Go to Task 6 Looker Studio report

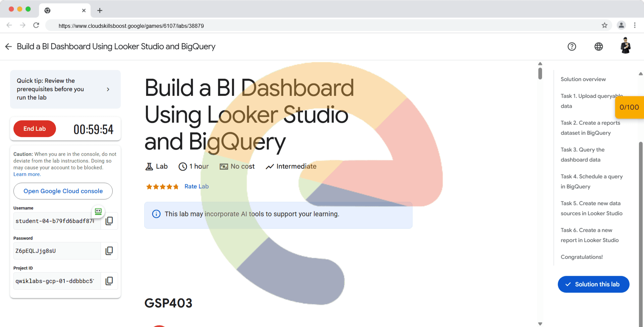(x=589, y=235)
